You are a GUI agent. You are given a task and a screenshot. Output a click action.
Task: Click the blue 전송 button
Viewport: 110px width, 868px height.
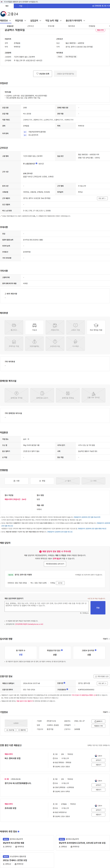pyautogui.click(x=98, y=608)
